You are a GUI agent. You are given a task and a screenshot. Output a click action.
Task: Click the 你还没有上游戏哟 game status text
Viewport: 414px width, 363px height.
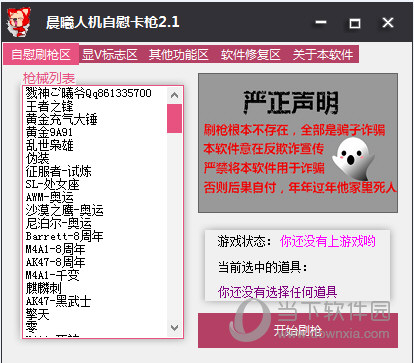click(328, 241)
